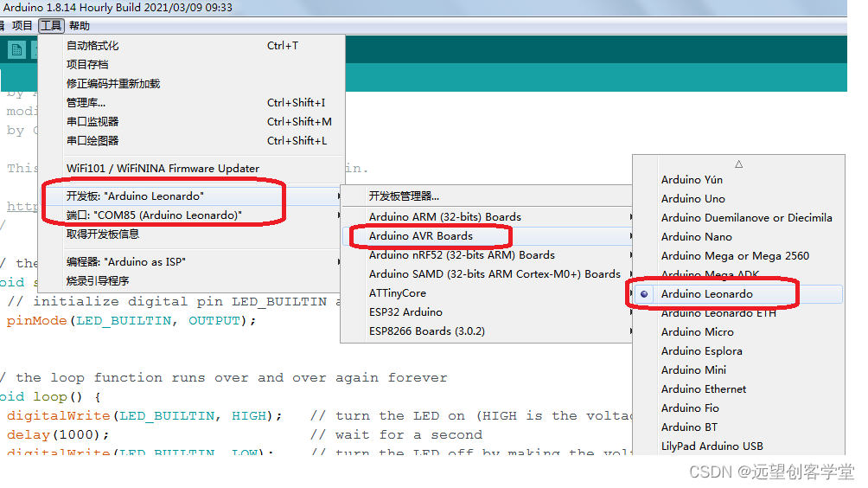This screenshot has height=488, width=868.
Task: Select Arduino Uno board
Action: click(738, 199)
